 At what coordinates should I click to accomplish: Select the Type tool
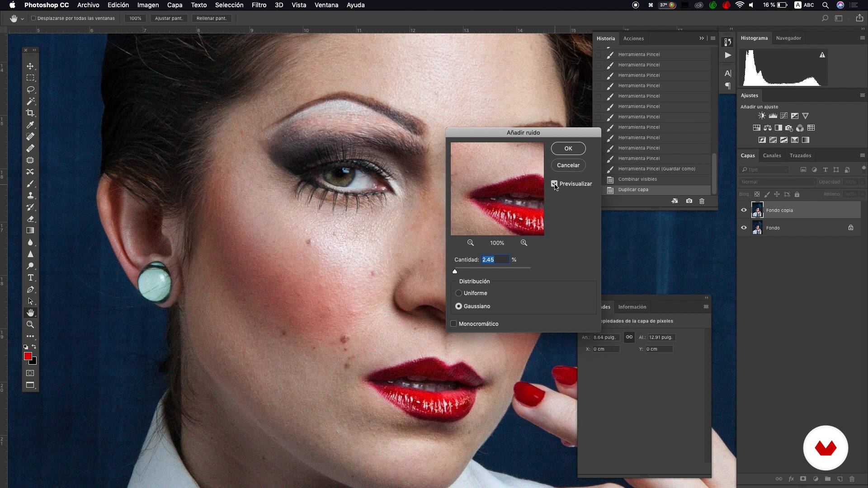[30, 277]
